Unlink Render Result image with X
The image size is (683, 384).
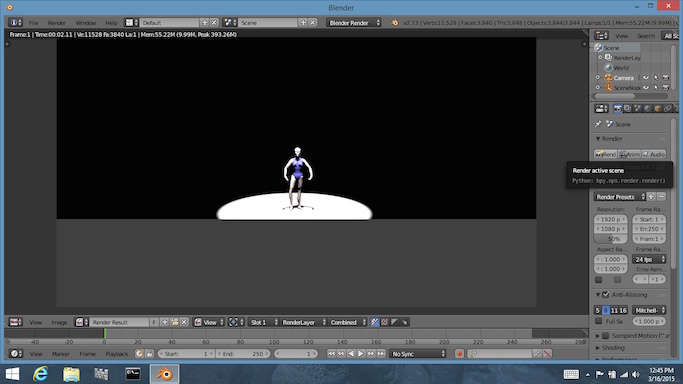click(184, 322)
